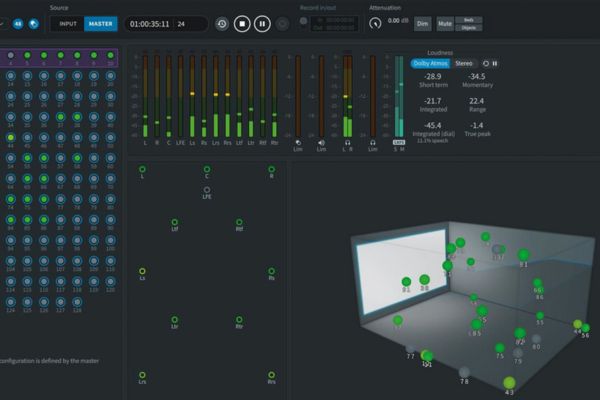The height and width of the screenshot is (400, 600).
Task: Select the Rs speaker icon in layout
Action: tap(271, 270)
